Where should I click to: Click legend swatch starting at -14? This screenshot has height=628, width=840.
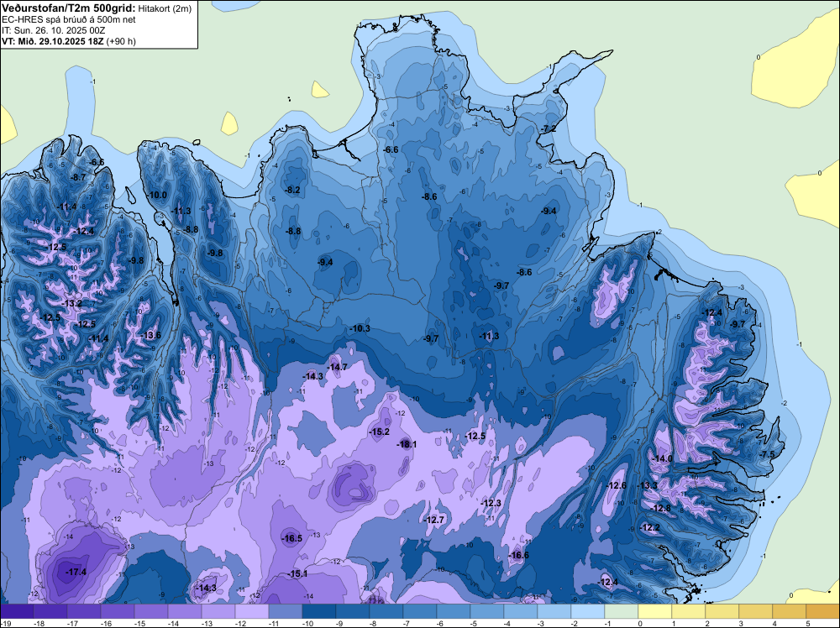pyautogui.click(x=184, y=611)
